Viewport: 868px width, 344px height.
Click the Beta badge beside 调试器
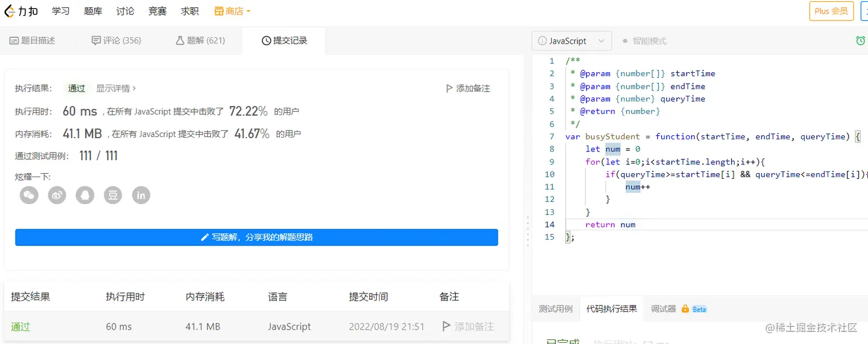(699, 309)
